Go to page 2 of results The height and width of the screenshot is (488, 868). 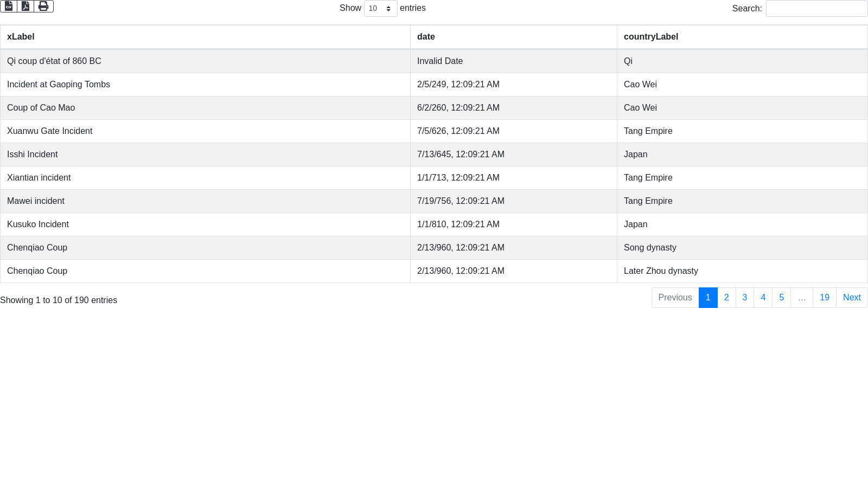(726, 298)
